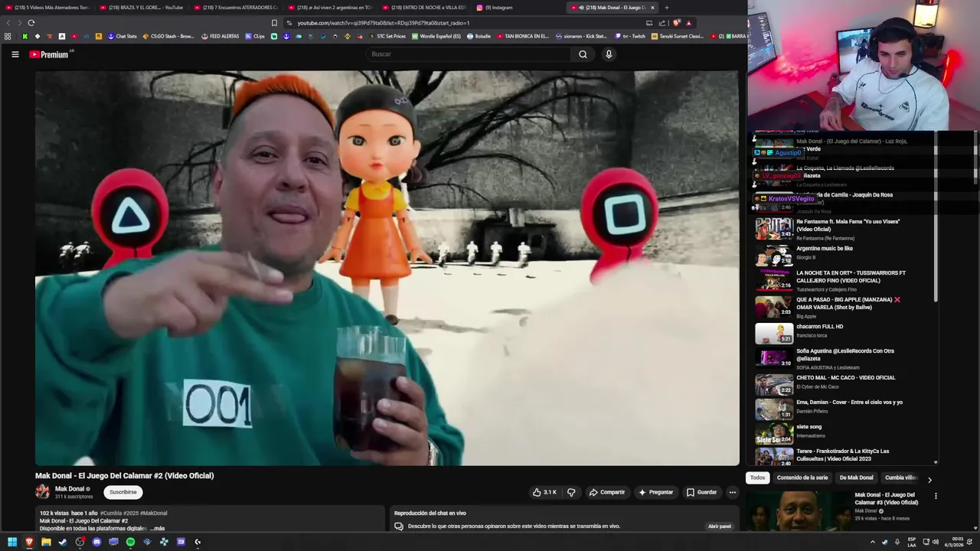Open Discord from the taskbar

tap(96, 542)
